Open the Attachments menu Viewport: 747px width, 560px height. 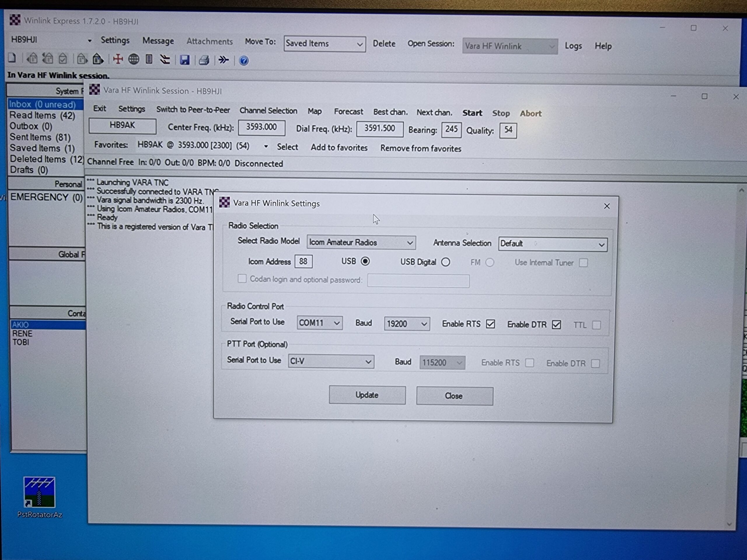tap(210, 41)
